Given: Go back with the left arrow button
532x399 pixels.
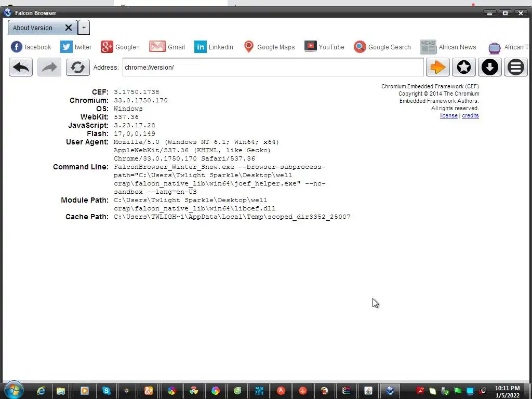Looking at the screenshot, I should [21, 67].
